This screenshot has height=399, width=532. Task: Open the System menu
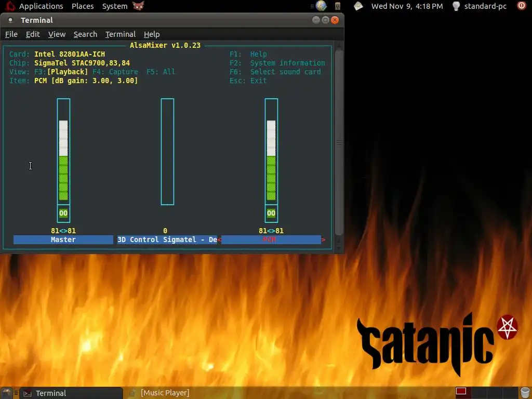(115, 6)
